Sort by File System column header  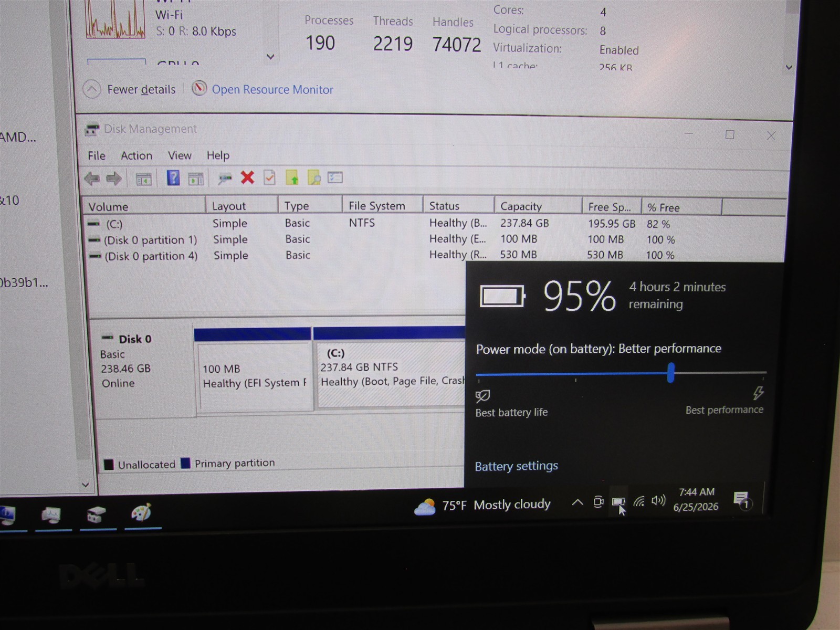(382, 206)
